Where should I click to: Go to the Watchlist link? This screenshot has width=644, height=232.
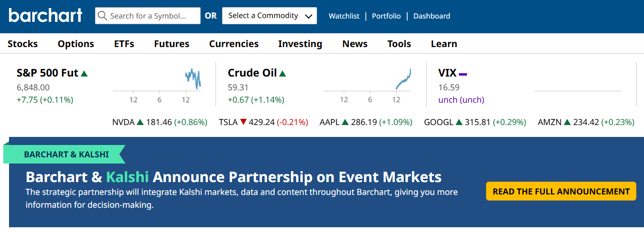[x=344, y=16]
